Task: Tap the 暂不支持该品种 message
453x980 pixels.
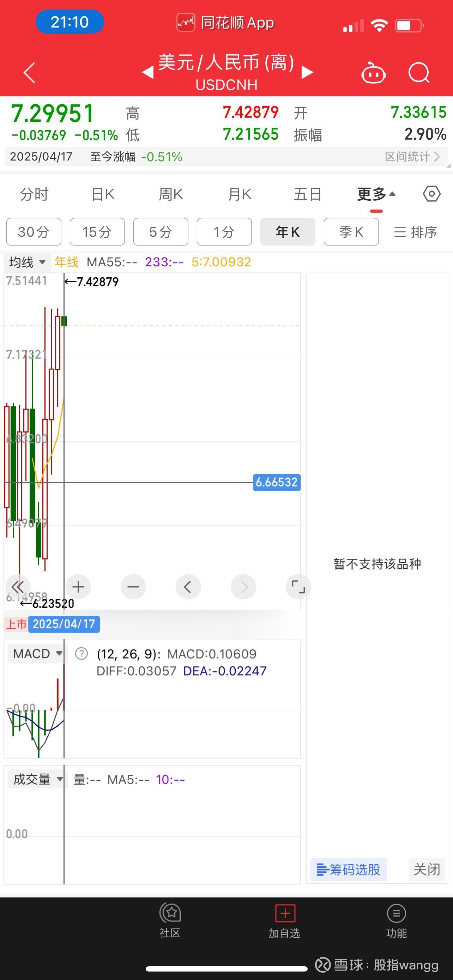Action: tap(377, 564)
